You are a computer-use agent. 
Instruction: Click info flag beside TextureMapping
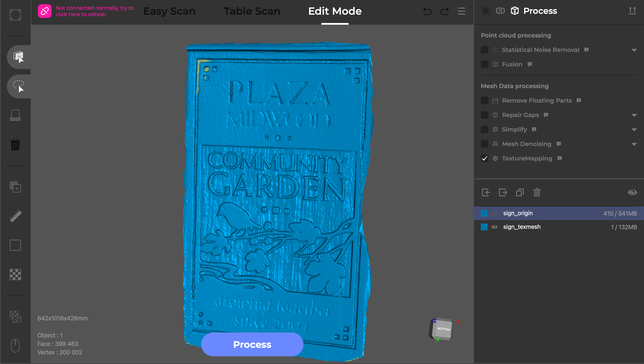pos(560,158)
